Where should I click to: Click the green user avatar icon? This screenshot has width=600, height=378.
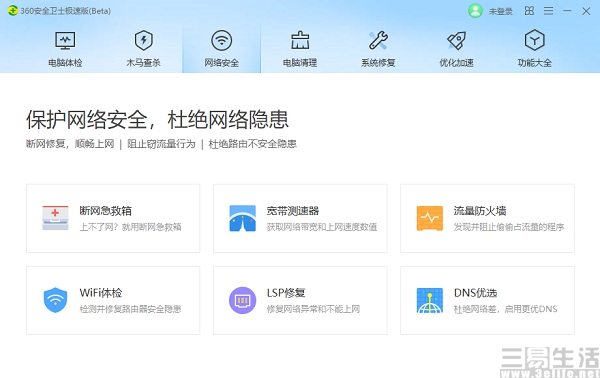[475, 11]
